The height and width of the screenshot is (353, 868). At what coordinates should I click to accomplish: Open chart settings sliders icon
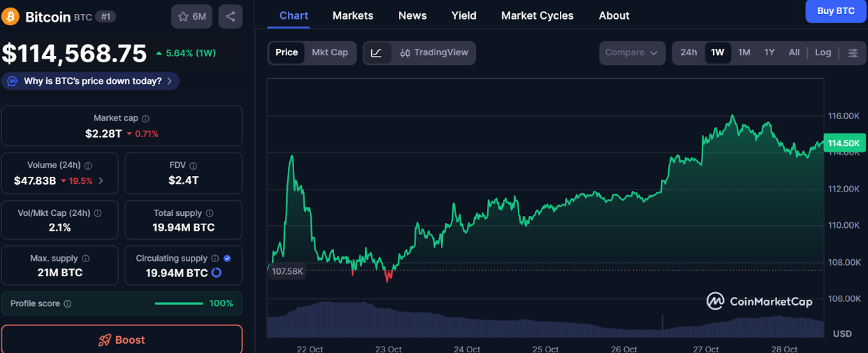[853, 53]
